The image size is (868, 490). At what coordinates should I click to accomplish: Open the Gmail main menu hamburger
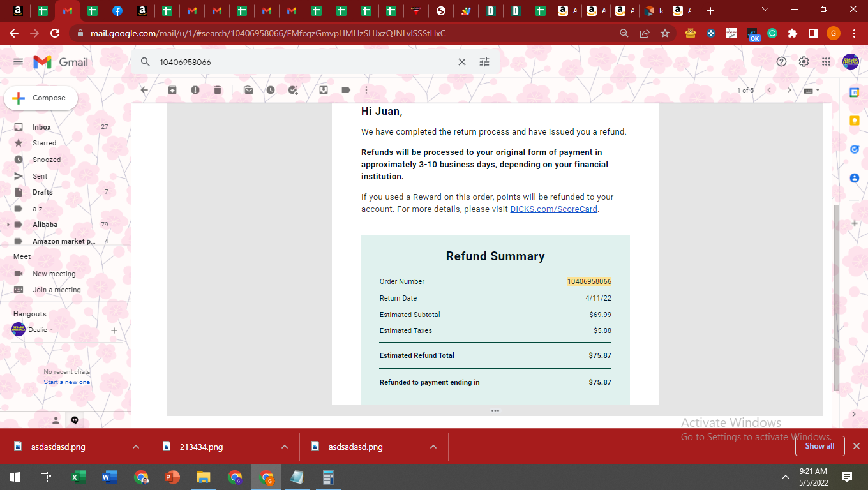pos(18,62)
